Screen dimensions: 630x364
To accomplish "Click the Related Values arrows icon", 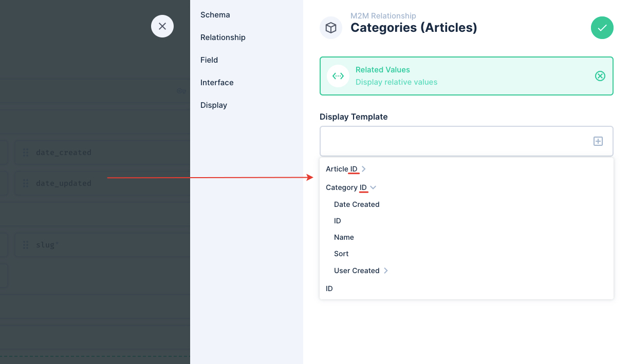I will [x=338, y=76].
